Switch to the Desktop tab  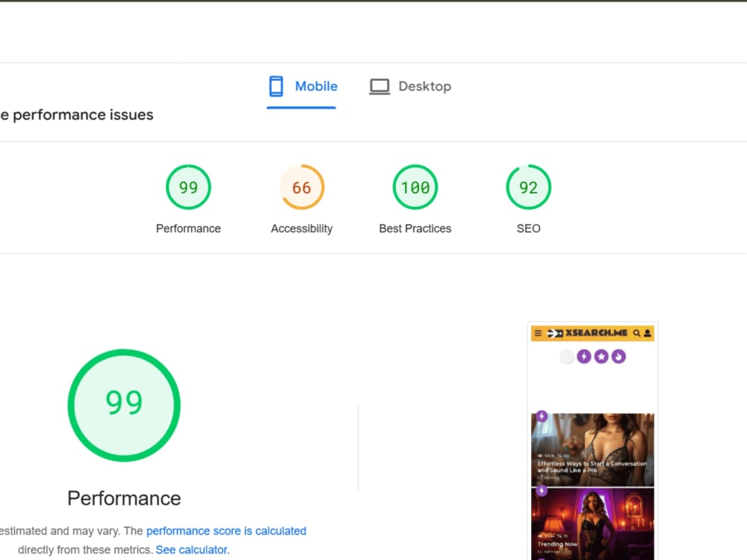(x=410, y=87)
